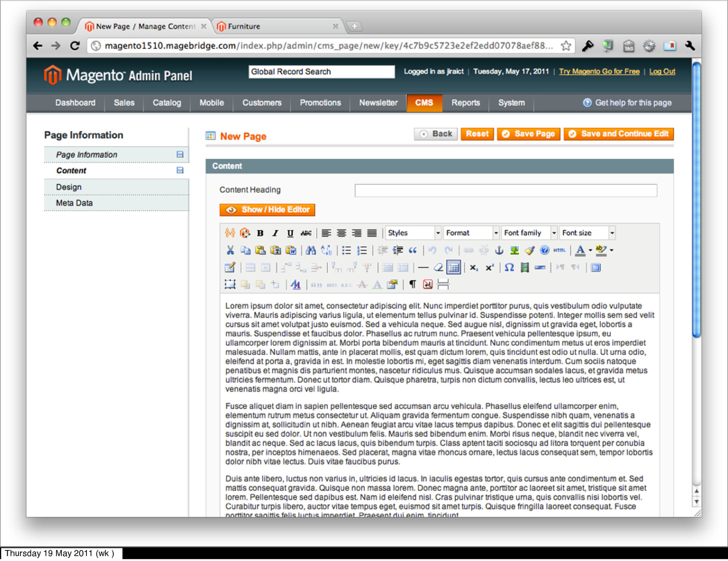Click the Find binoculars icon

click(x=311, y=250)
